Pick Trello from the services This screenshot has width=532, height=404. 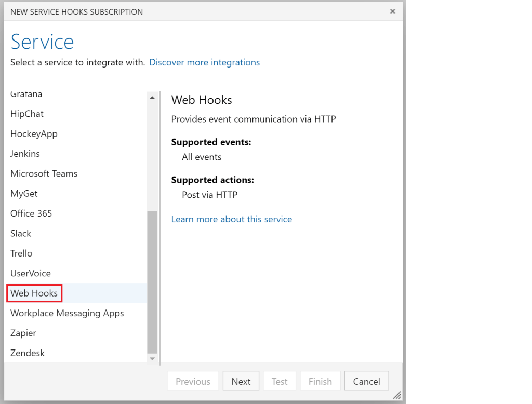21,253
